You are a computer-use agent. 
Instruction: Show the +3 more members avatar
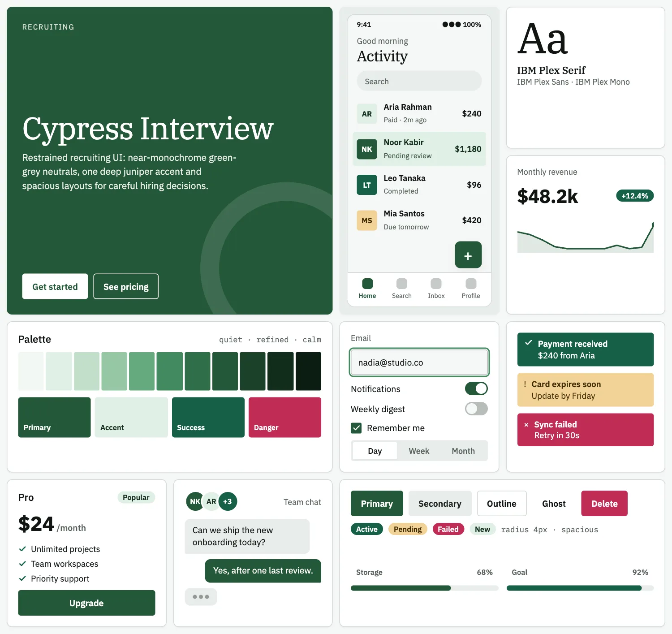click(x=228, y=501)
